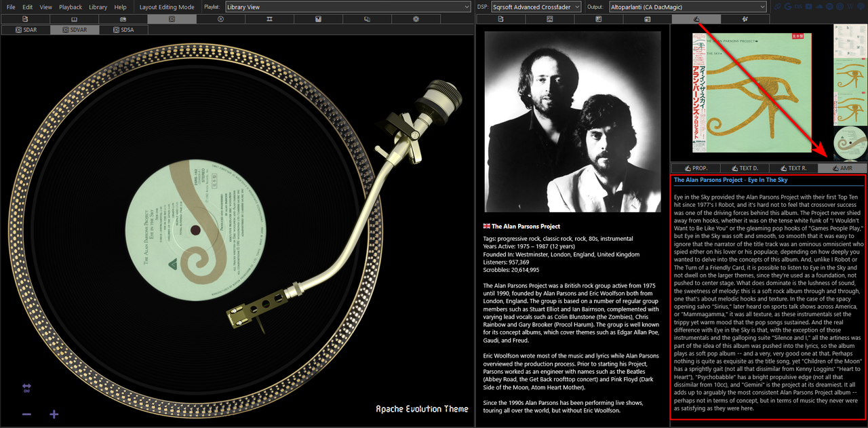Open the first file-icon tab in the left toolbar
868x428 pixels.
25,19
